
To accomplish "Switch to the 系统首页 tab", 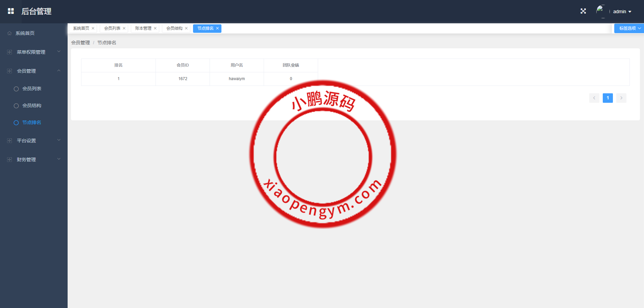I will click(81, 28).
